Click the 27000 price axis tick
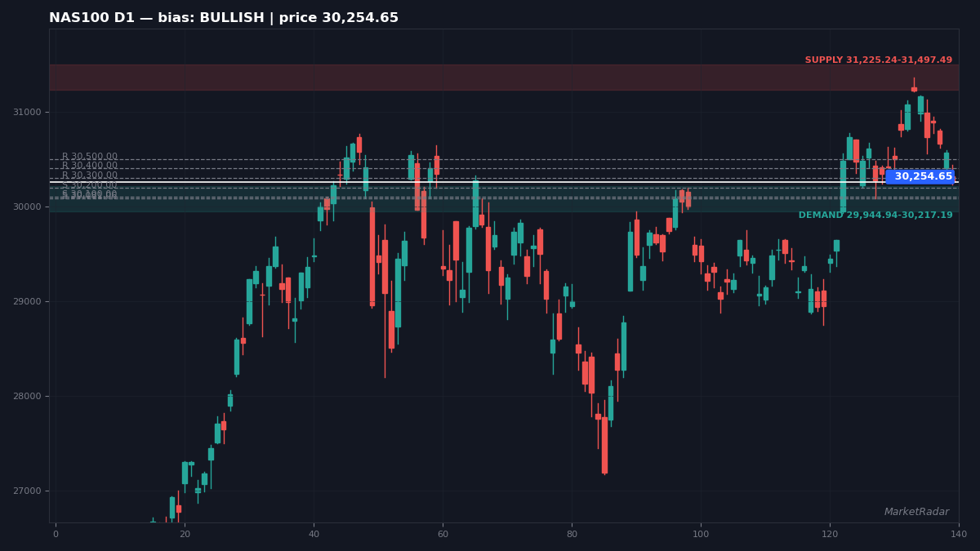 click(x=28, y=491)
